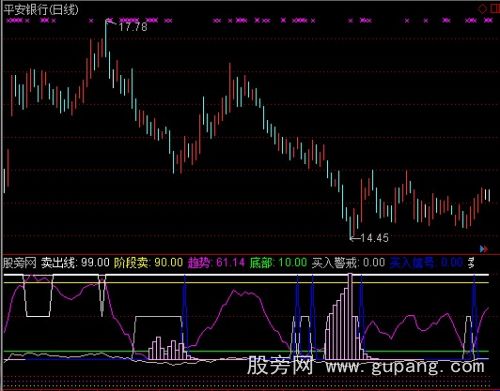This screenshot has width=500, height=391.
Task: Click the 买入警戒 0.00 legend label
Action: (348, 263)
